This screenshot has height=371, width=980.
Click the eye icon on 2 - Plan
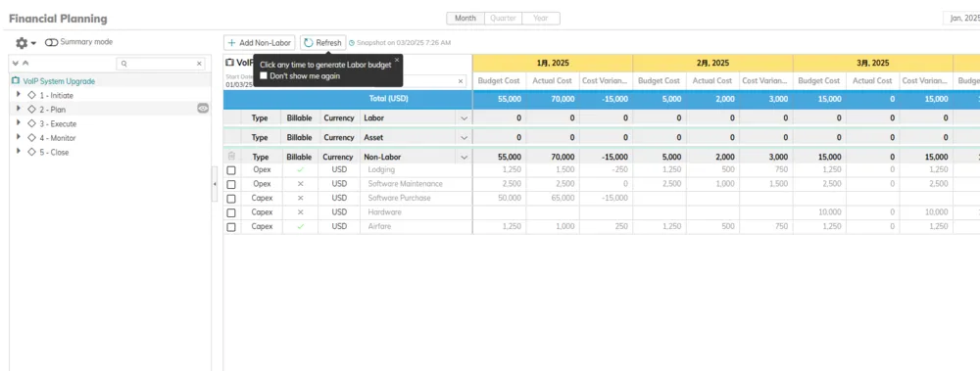[203, 109]
